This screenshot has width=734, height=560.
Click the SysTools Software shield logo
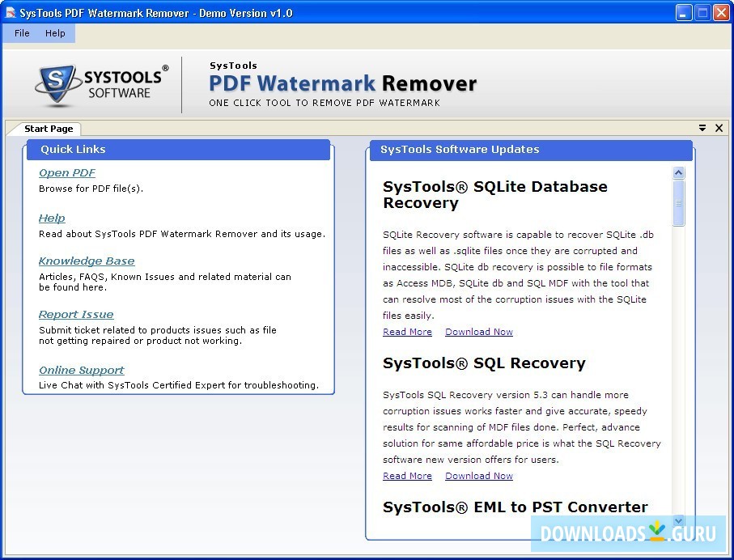[x=58, y=84]
